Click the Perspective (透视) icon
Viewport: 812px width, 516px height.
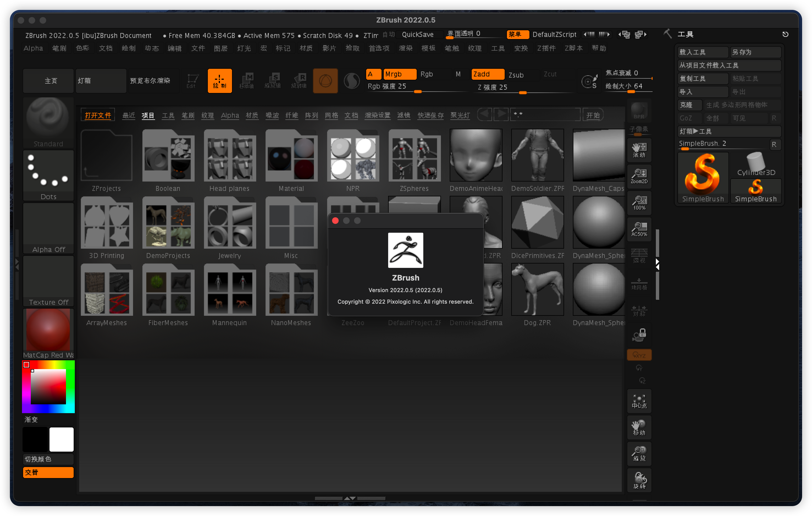pos(639,256)
